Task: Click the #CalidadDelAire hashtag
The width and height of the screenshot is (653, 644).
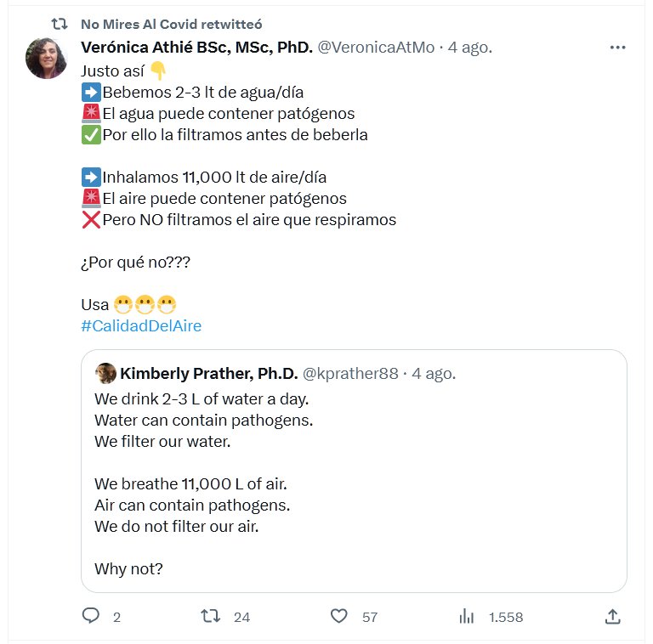Action: coord(141,325)
